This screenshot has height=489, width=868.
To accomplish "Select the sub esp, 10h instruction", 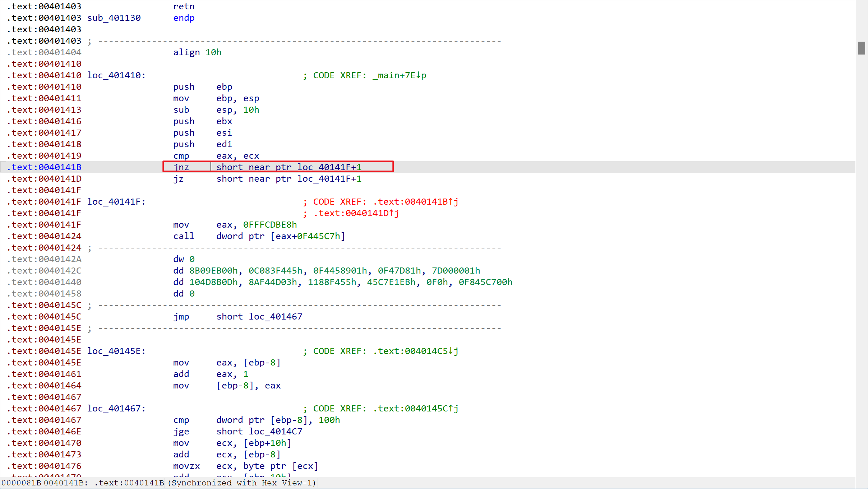I will 216,110.
